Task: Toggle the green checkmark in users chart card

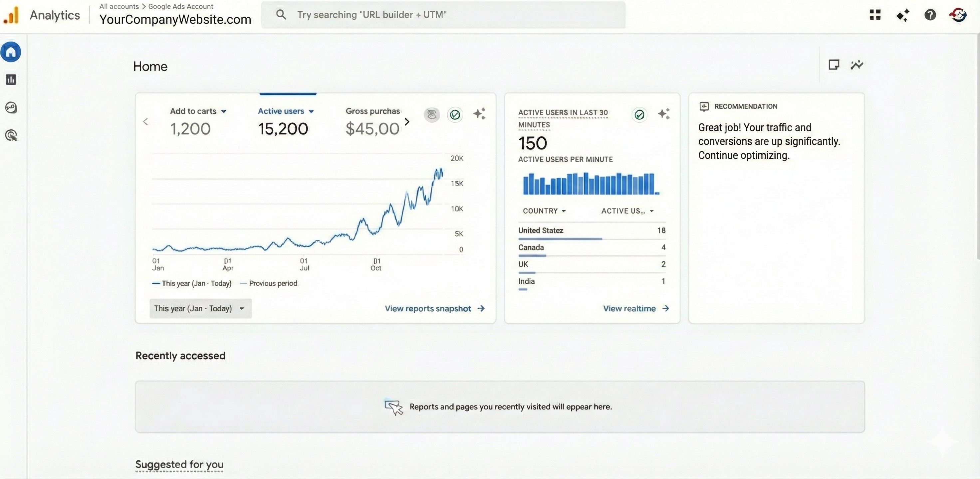Action: (x=455, y=114)
